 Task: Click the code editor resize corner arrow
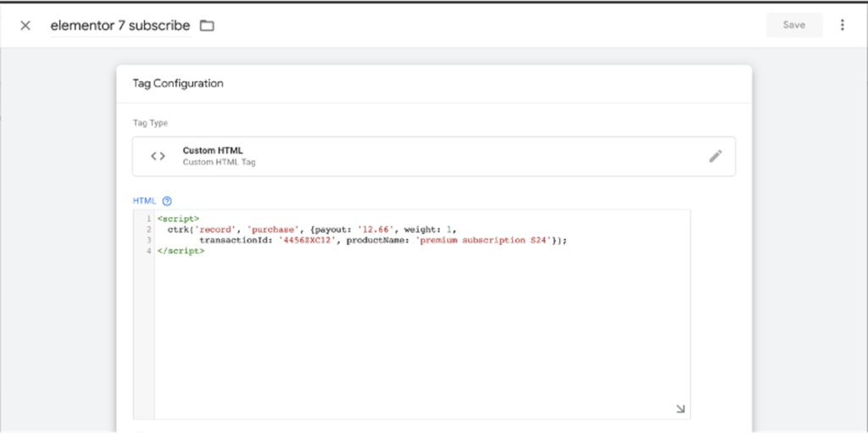[681, 409]
